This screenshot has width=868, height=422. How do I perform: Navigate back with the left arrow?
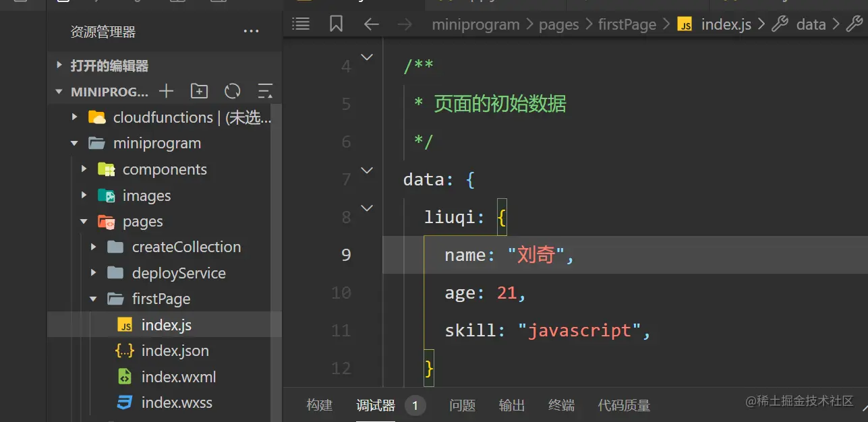click(371, 25)
